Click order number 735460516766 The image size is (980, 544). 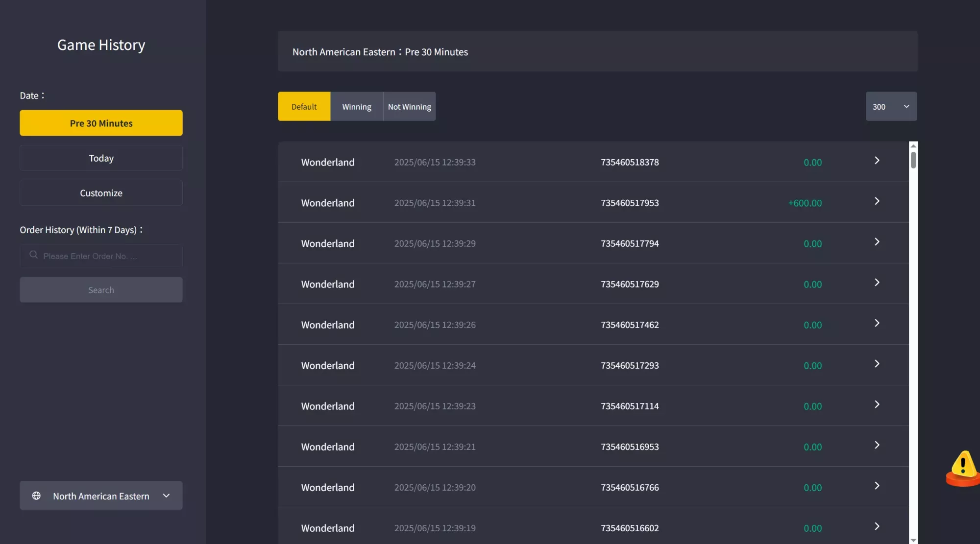coord(630,487)
